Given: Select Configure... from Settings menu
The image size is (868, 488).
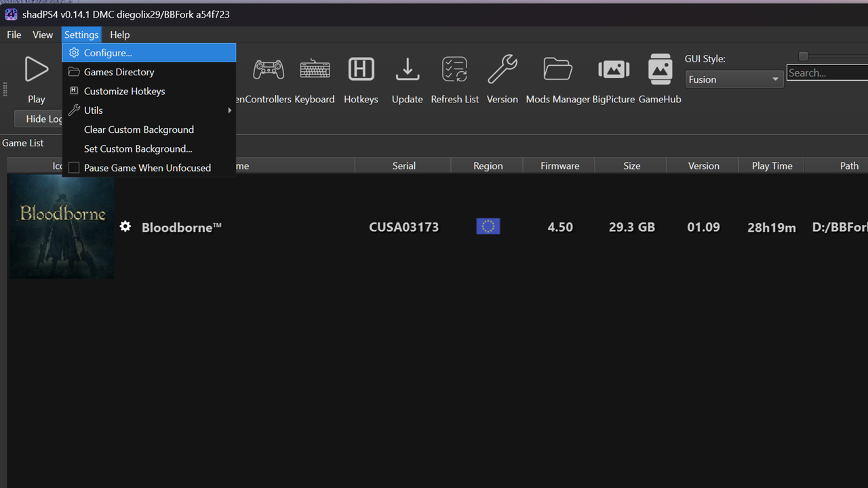Looking at the screenshot, I should (149, 53).
